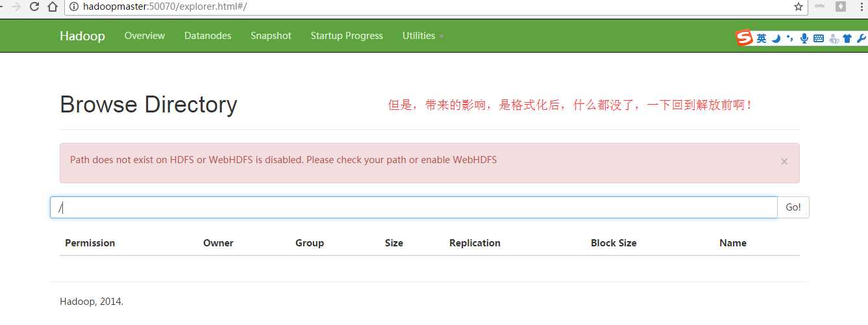Click the browser home button
The image size is (868, 325).
pos(53,7)
